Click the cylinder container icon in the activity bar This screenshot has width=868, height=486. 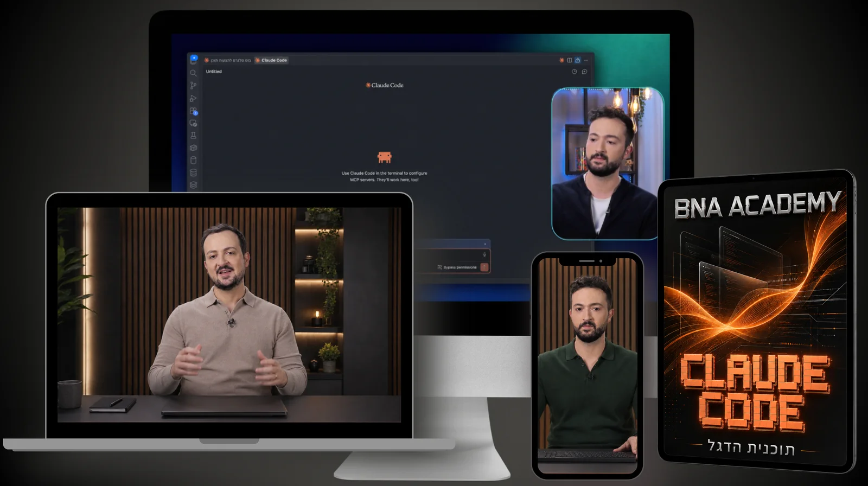coord(193,160)
